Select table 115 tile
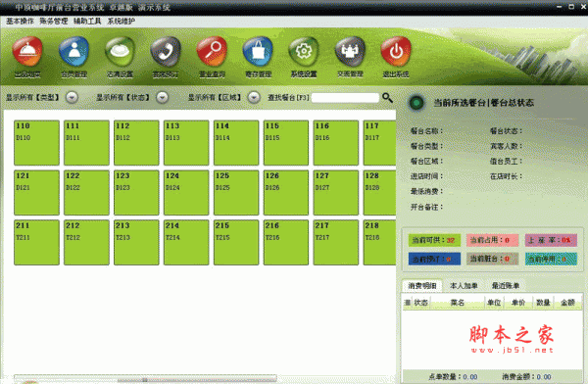588x384 pixels. 286,142
